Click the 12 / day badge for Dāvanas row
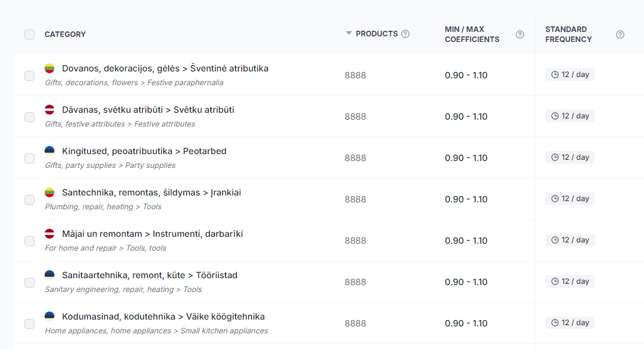 click(x=569, y=116)
